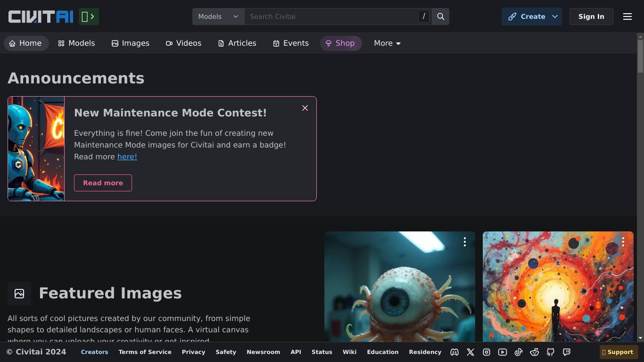Viewport: 644px width, 362px height.
Task: Expand the More navigation menu
Action: coord(387,43)
